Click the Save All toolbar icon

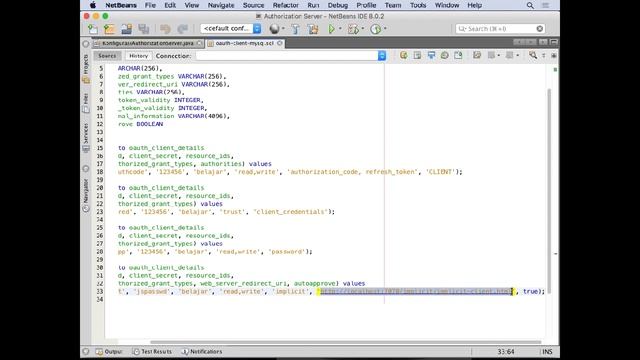tap(143, 29)
